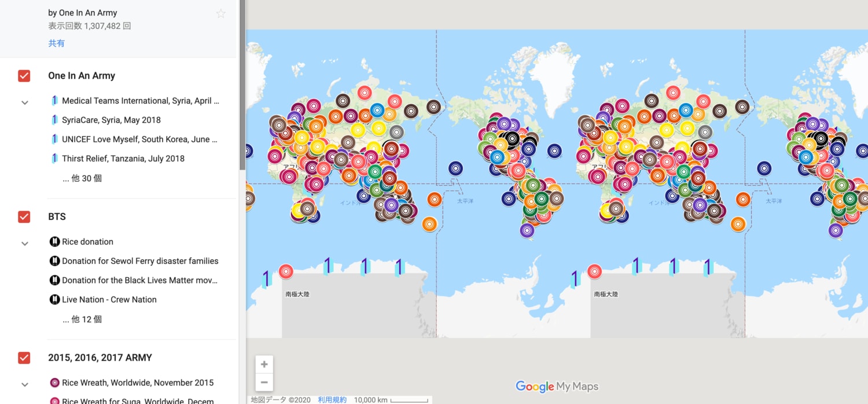Open the 利用規約 terms link
Viewport: 868px width, 404px height.
click(332, 400)
